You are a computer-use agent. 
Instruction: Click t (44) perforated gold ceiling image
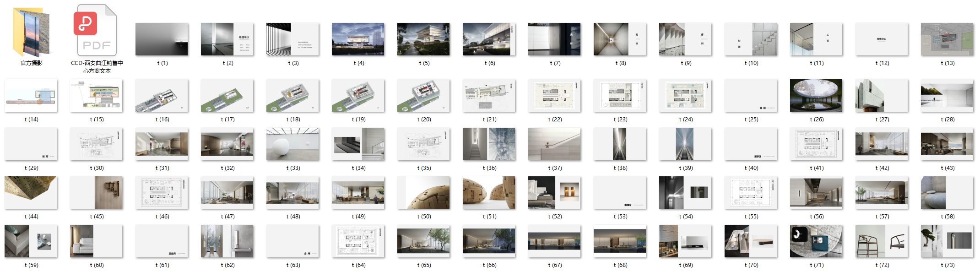31,193
